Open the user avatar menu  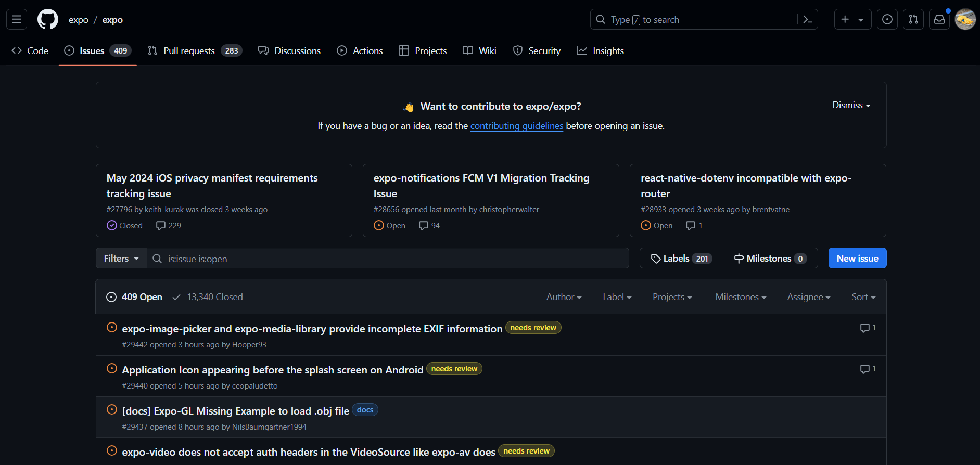tap(965, 19)
